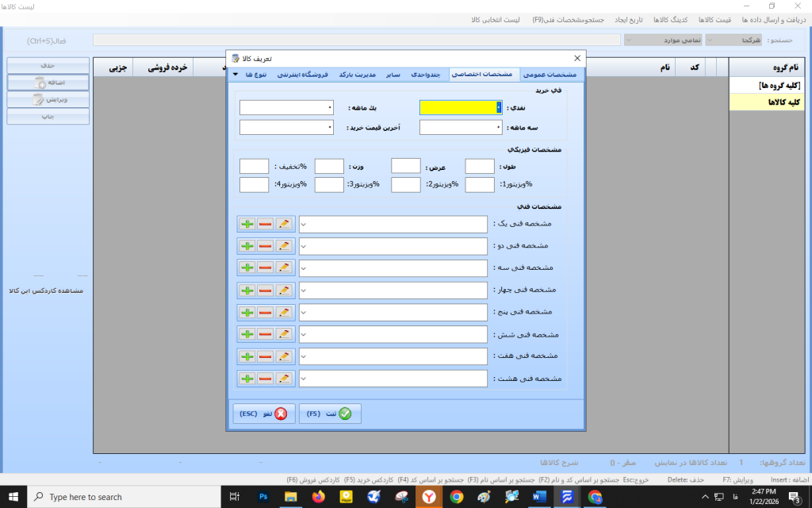
Task: Click the pencil icon for مشخصه فنی هفت
Action: pos(283,356)
